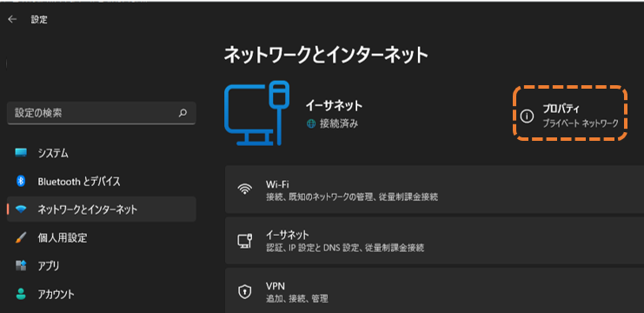The height and width of the screenshot is (313, 644).
Task: Click the VPN shield icon
Action: [245, 291]
